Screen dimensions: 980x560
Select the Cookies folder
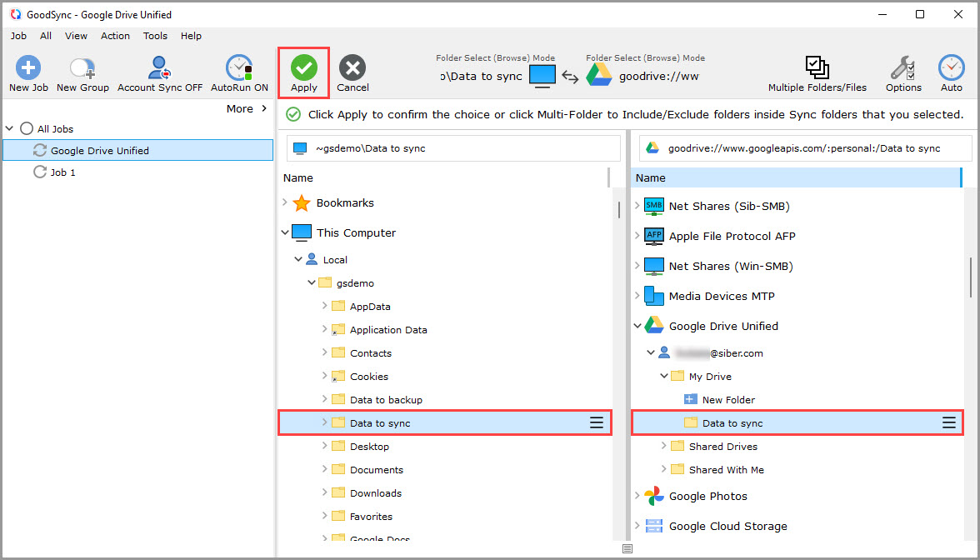pyautogui.click(x=369, y=377)
